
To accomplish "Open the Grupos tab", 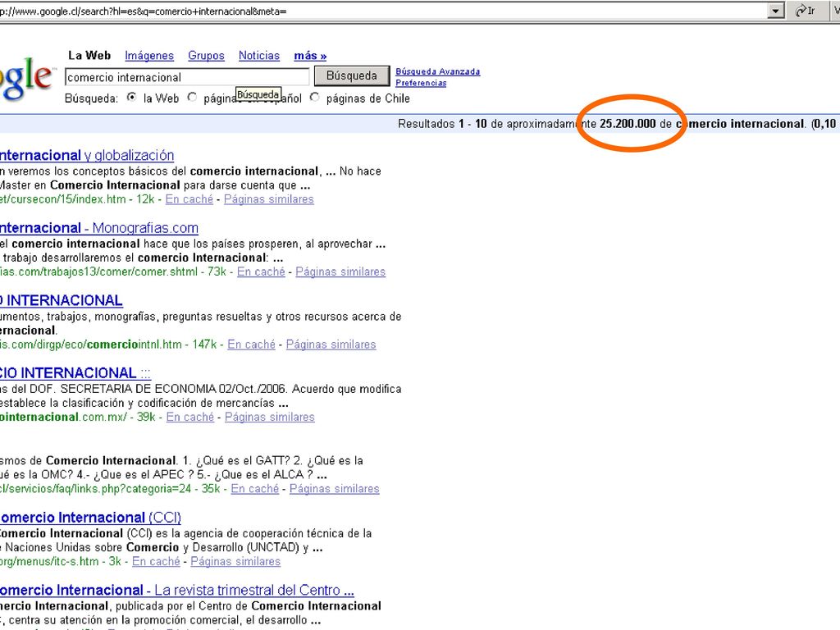I will (x=206, y=56).
